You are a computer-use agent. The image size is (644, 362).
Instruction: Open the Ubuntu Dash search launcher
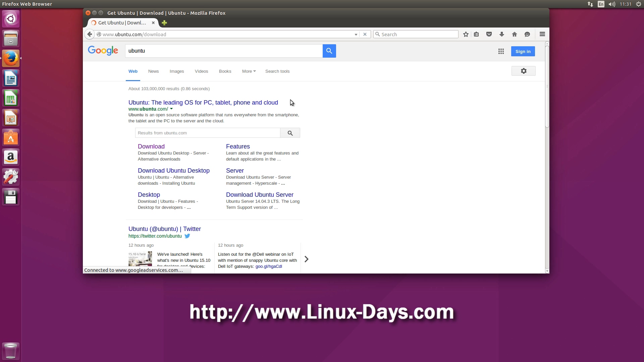coord(11,19)
